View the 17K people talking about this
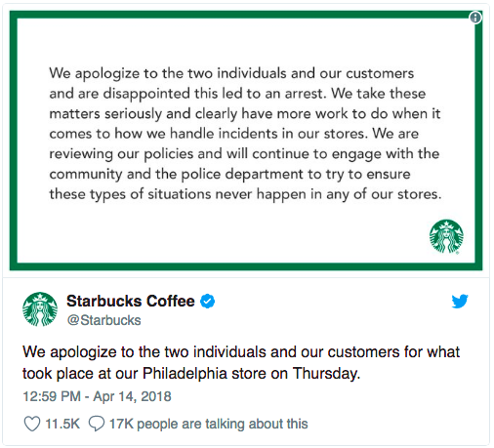Image resolution: width=494 pixels, height=448 pixels. click(209, 424)
